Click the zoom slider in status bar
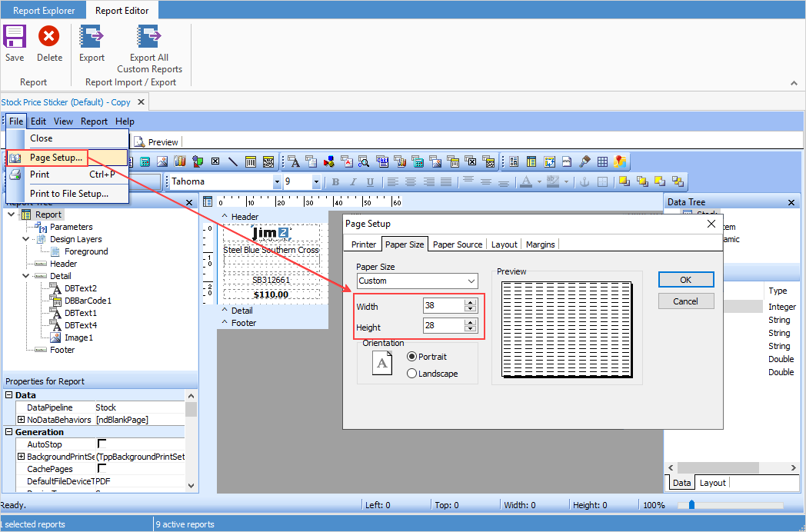 pyautogui.click(x=692, y=505)
